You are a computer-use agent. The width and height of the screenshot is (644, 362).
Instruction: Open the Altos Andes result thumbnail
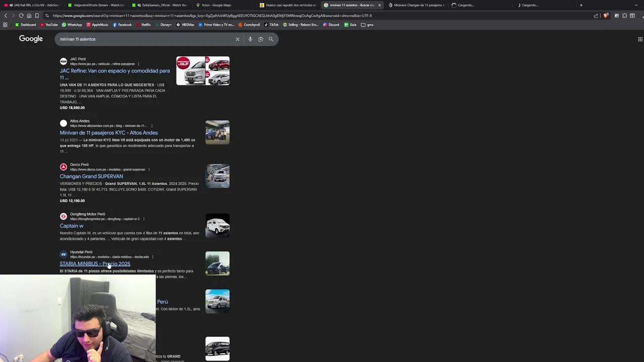217,132
